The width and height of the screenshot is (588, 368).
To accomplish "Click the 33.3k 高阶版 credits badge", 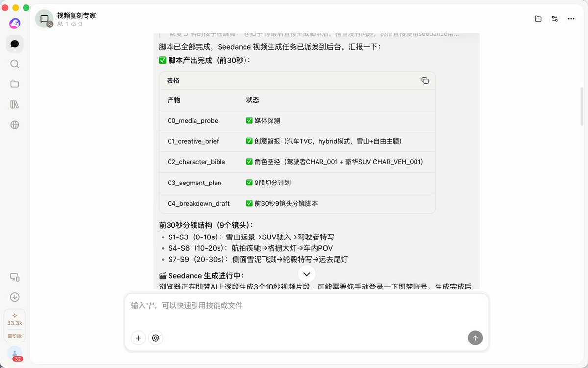I will click(x=15, y=325).
